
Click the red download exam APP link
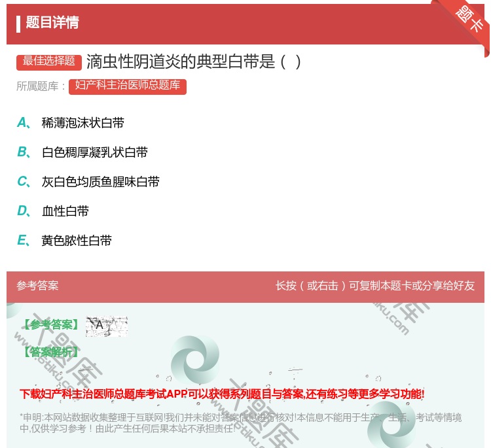222,394
